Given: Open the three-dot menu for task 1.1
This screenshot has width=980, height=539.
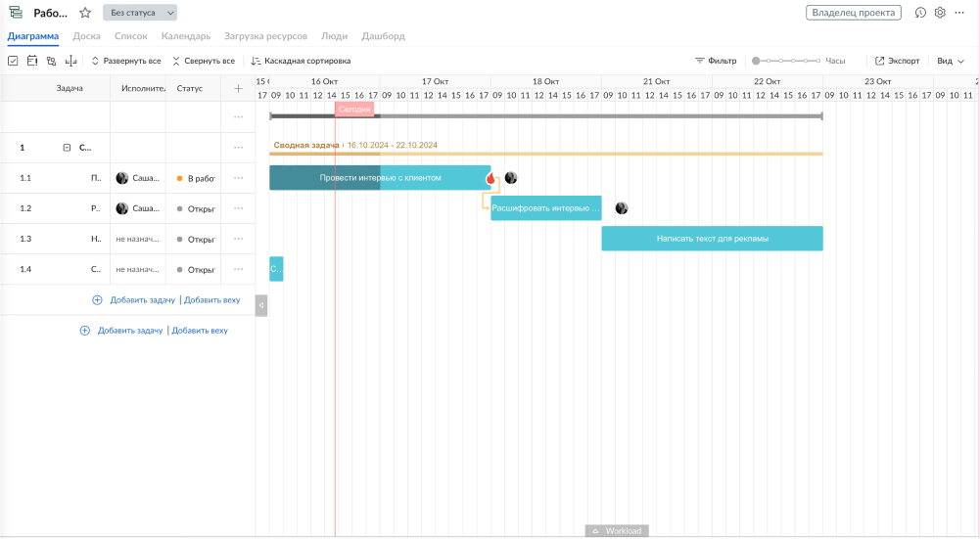Looking at the screenshot, I should [x=238, y=178].
